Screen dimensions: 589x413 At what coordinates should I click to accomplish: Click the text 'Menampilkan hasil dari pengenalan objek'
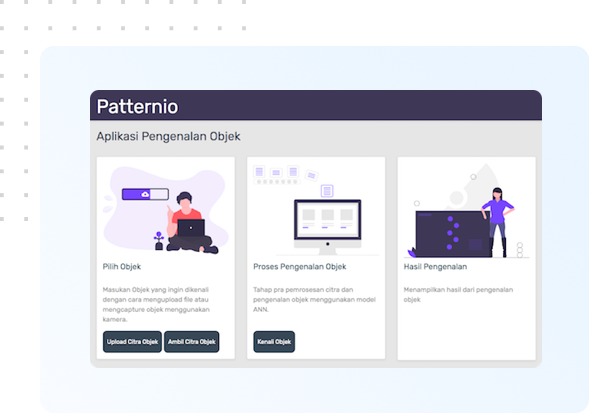coord(458,295)
